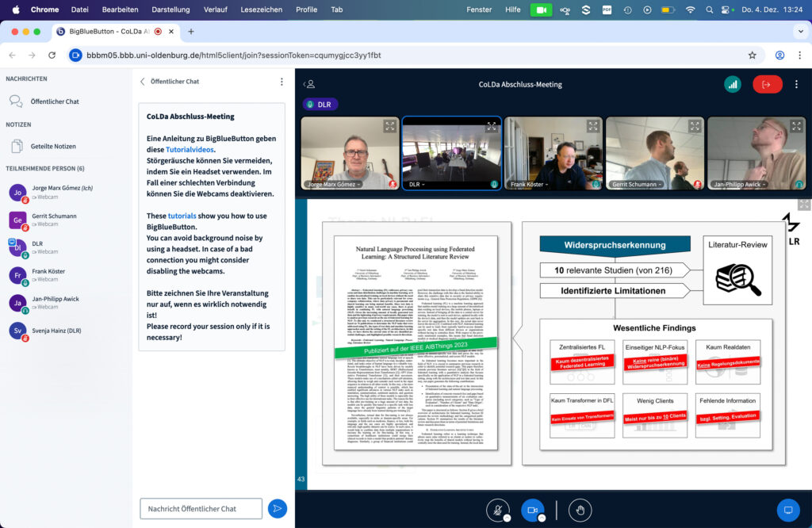Viewport: 812px width, 528px height.
Task: Toggle webcam sharing button
Action: click(532, 510)
